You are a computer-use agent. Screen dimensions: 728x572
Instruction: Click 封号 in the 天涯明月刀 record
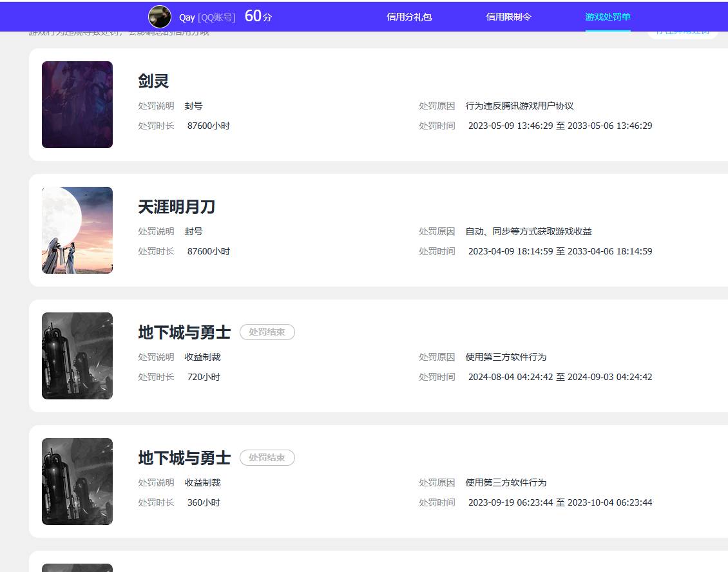[194, 231]
